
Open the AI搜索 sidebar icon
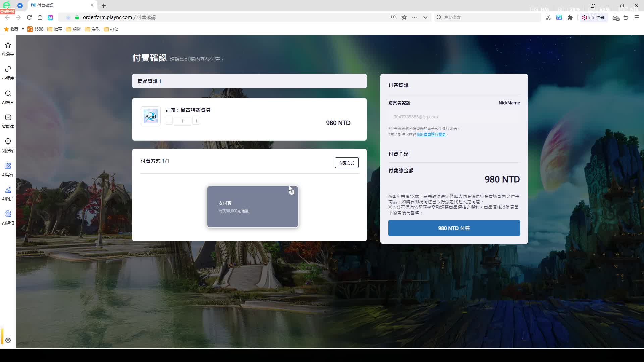[x=8, y=96]
